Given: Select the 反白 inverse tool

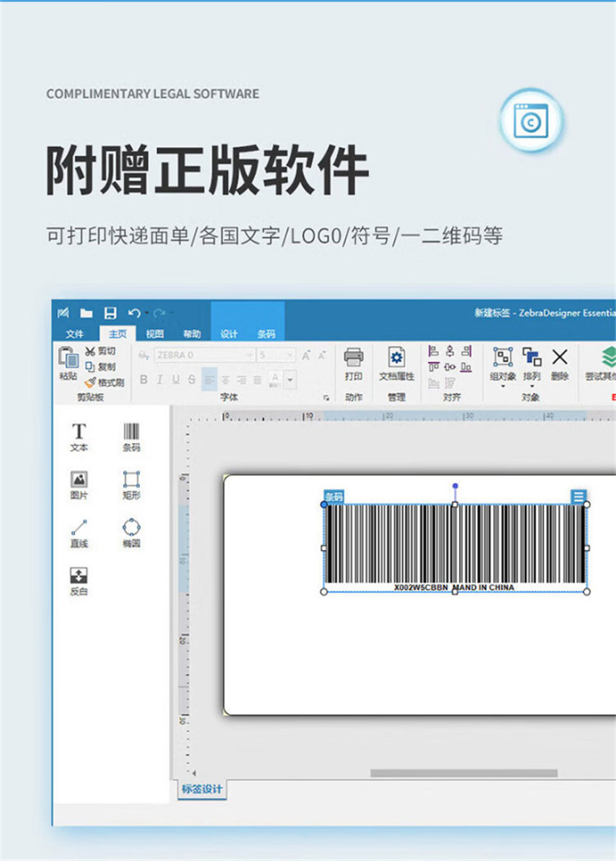Looking at the screenshot, I should click(79, 581).
